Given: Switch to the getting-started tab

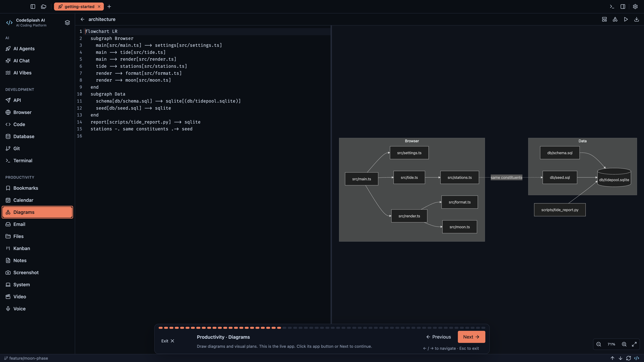Looking at the screenshot, I should point(79,7).
